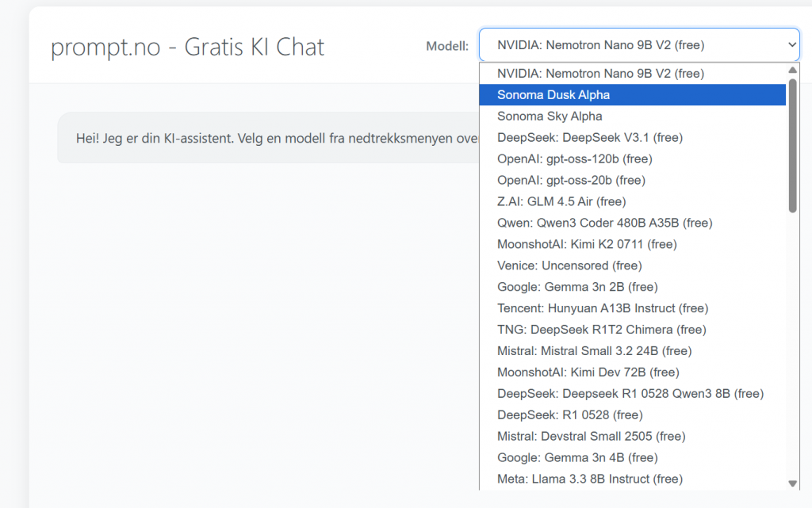The image size is (812, 508).
Task: Select Sonoma Dusk Alpha model
Action: pyautogui.click(x=553, y=95)
